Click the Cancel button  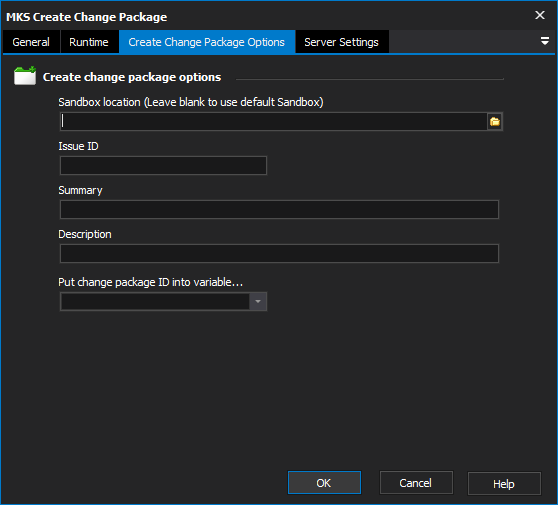tap(416, 483)
